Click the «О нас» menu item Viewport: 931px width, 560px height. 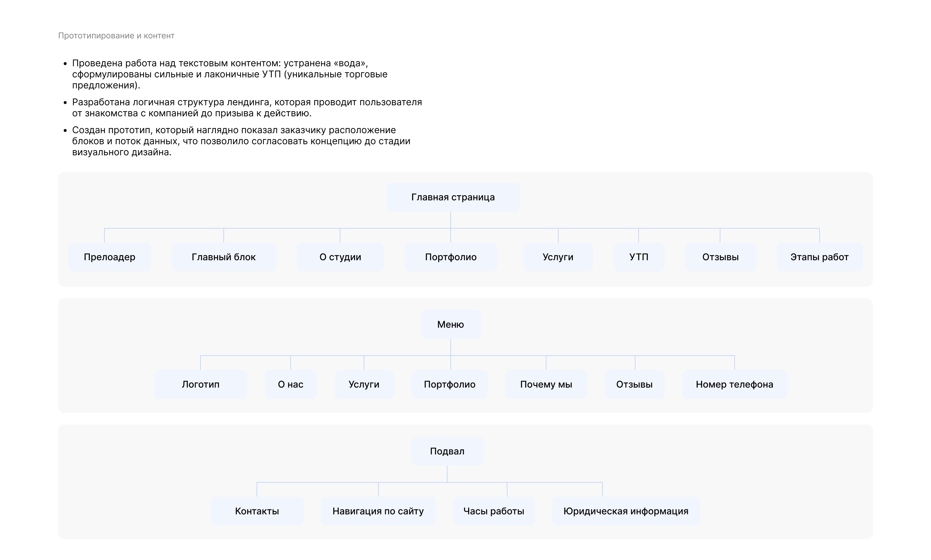(x=290, y=384)
